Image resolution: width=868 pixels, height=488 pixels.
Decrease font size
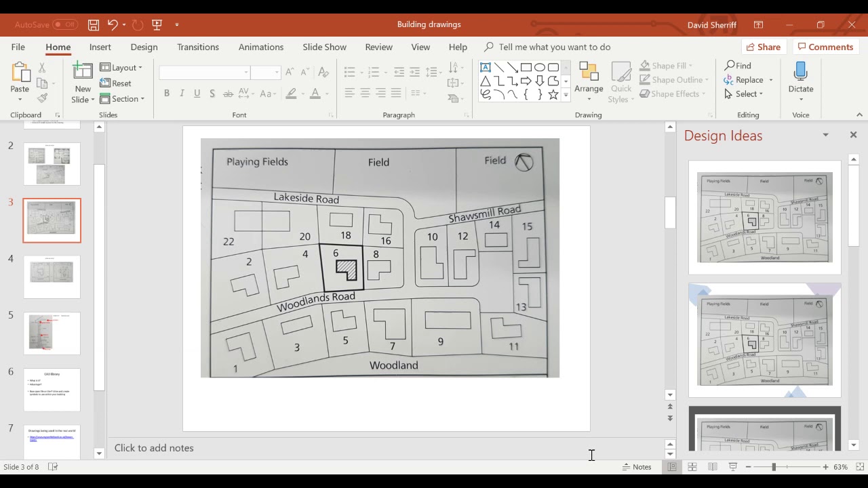[x=304, y=73]
